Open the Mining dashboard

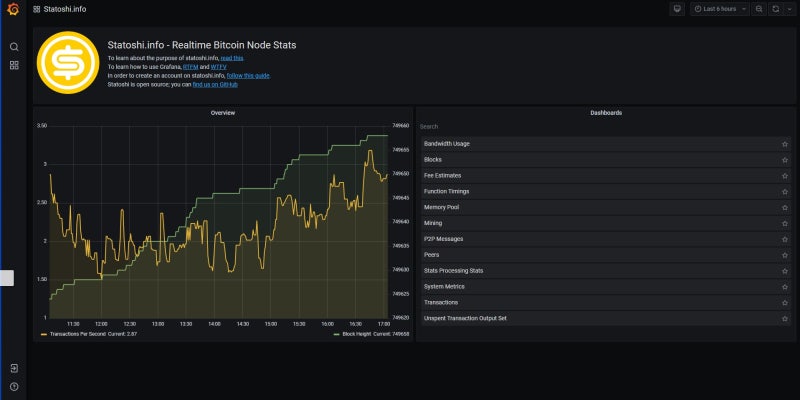606,223
